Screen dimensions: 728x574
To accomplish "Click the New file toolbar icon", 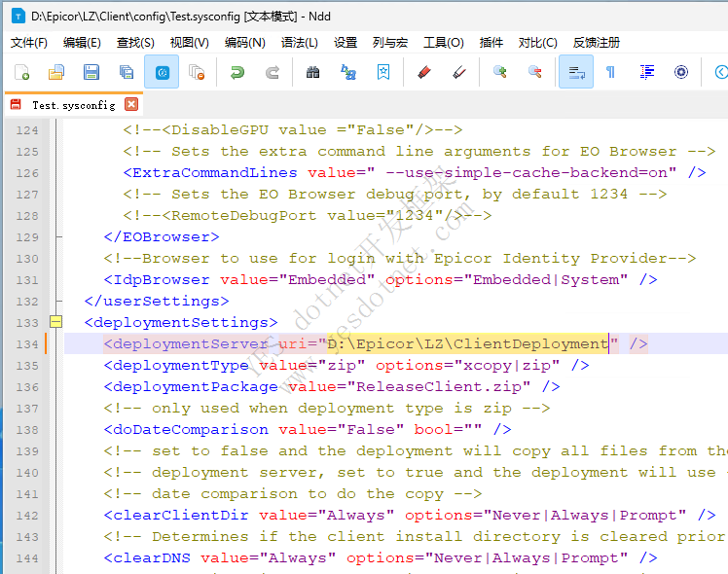I will click(x=21, y=72).
